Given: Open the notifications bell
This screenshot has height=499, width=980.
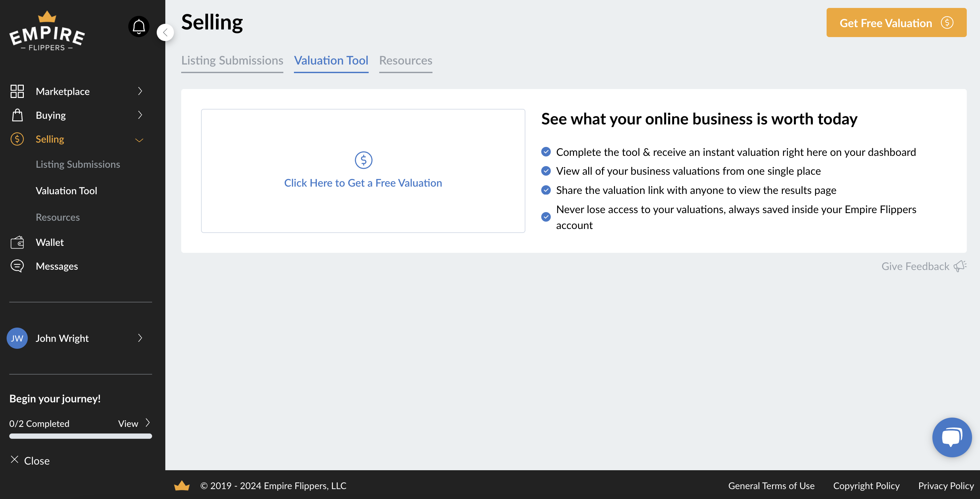Looking at the screenshot, I should click(x=139, y=27).
